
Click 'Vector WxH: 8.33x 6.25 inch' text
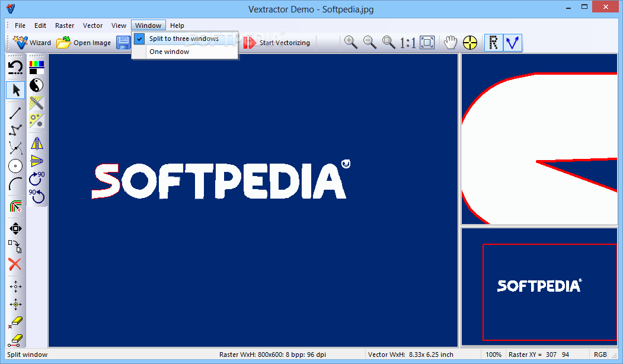(x=410, y=355)
